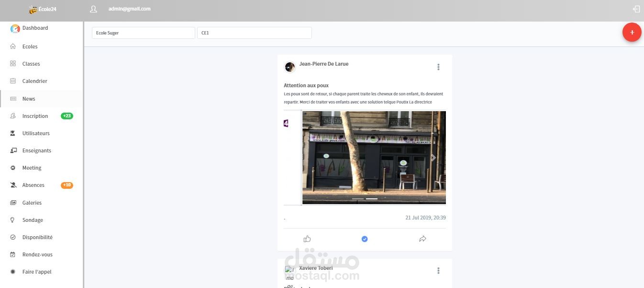
Task: Click the Meeting sidebar icon
Action: coord(13,168)
